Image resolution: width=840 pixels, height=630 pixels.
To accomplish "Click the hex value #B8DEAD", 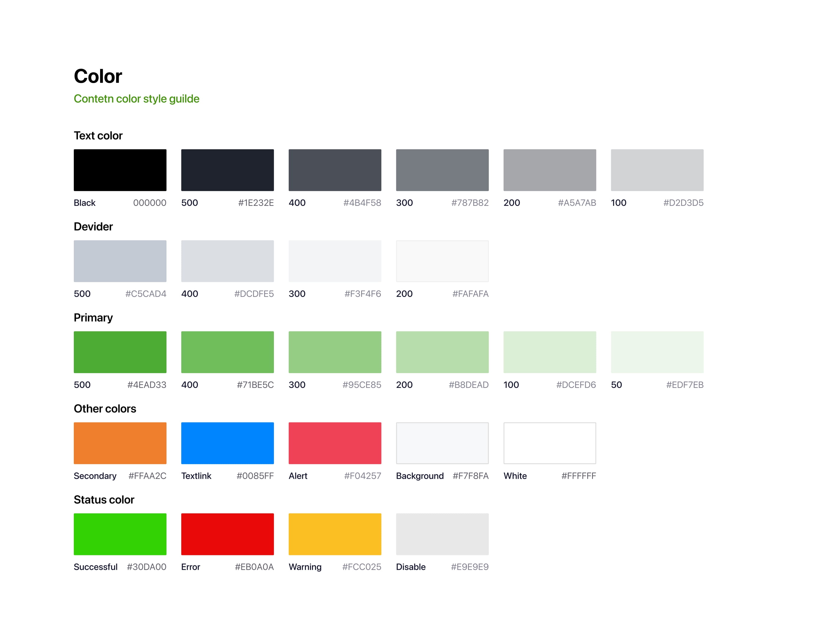I will [x=469, y=385].
